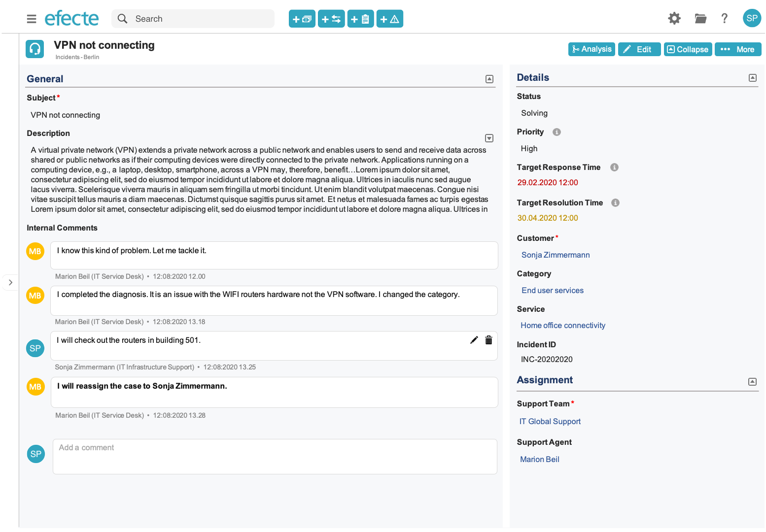
Task: Click the headset incident icon beside the title
Action: pos(35,49)
